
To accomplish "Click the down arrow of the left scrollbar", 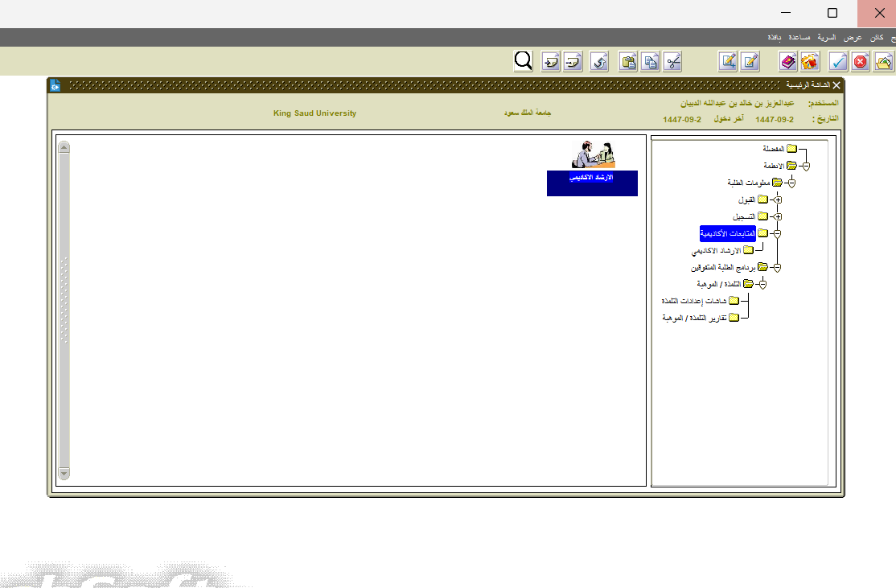I will pos(64,474).
